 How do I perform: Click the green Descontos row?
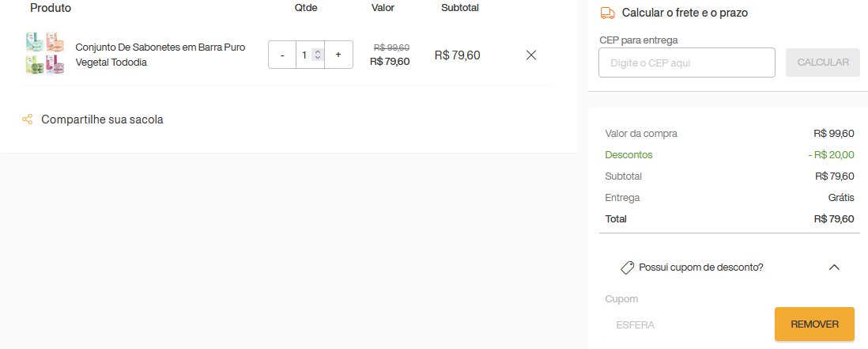pos(730,155)
